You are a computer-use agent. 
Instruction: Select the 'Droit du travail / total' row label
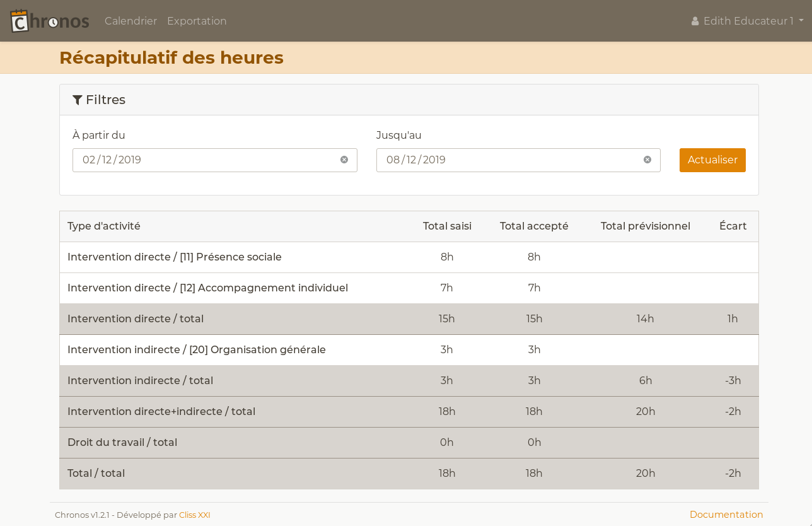[x=122, y=442]
